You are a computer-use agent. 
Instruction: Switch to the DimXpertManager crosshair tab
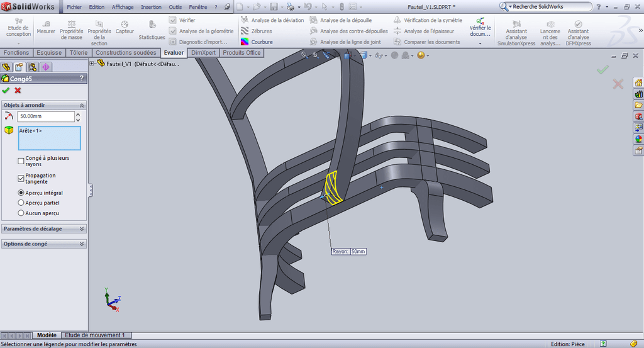click(45, 67)
